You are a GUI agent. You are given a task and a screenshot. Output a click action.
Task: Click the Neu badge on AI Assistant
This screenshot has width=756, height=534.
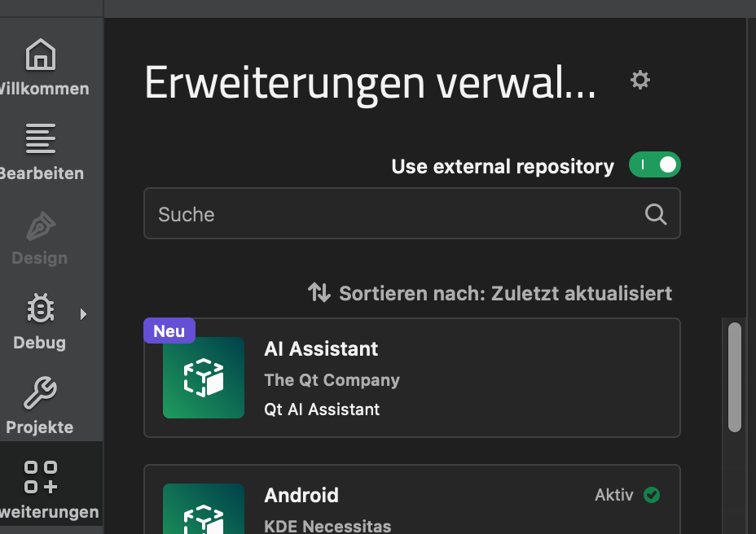point(169,330)
